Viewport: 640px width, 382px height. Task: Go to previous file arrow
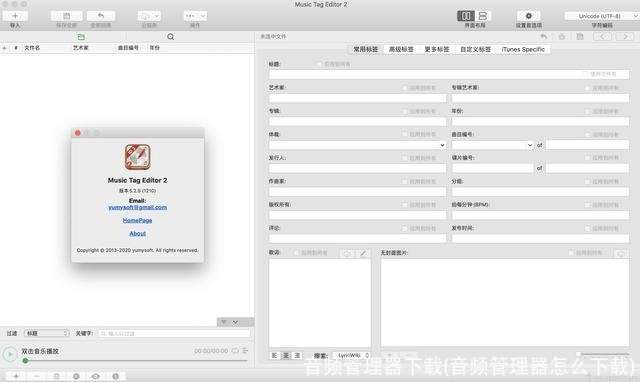pyautogui.click(x=602, y=37)
